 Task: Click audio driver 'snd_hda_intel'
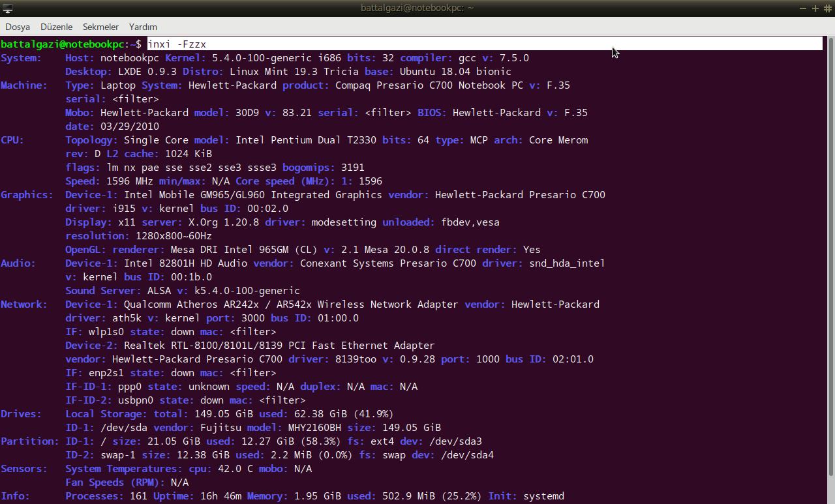point(567,263)
